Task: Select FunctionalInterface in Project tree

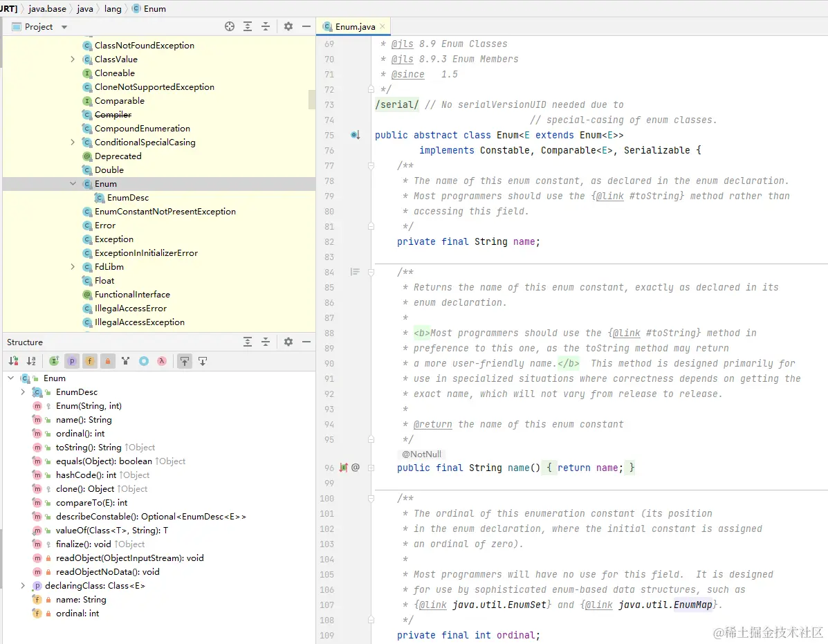Action: point(132,295)
